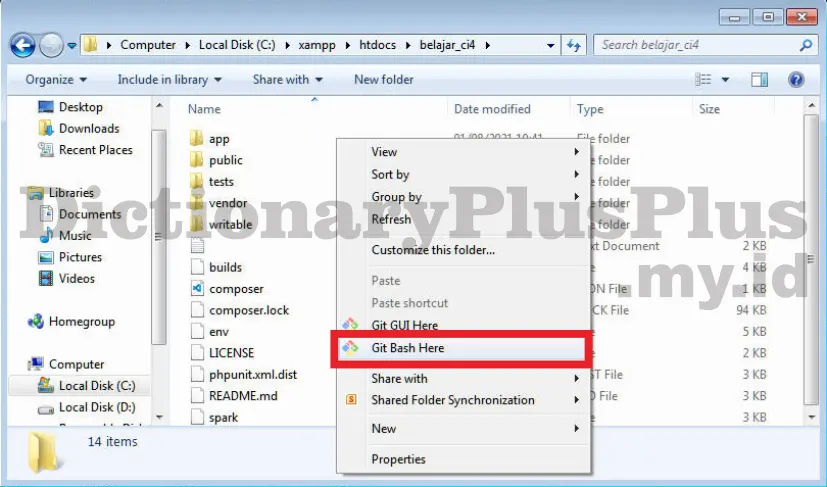Select the phpunit.xml.dist file
The image size is (827, 487).
(244, 375)
